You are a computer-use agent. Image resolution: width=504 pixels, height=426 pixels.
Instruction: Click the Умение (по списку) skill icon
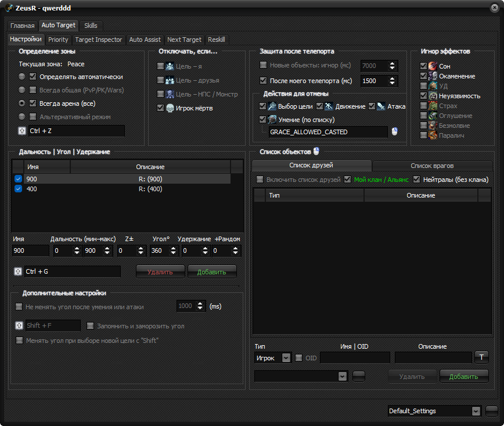click(272, 120)
